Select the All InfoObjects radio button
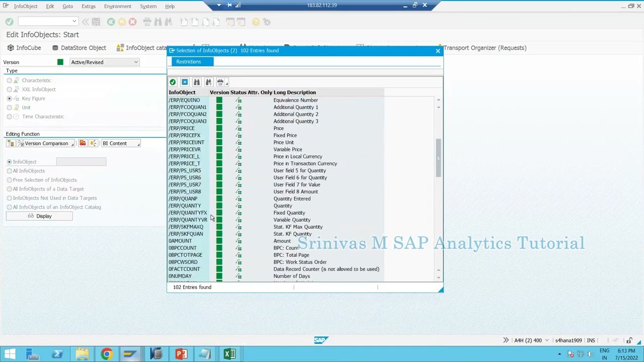 point(10,171)
